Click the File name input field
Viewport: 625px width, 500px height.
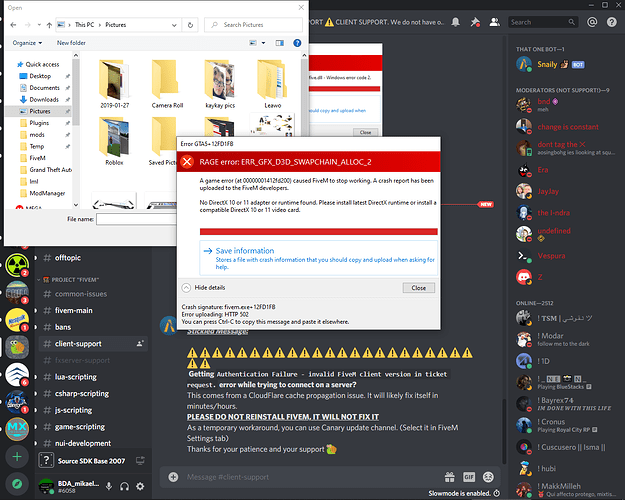click(136, 219)
